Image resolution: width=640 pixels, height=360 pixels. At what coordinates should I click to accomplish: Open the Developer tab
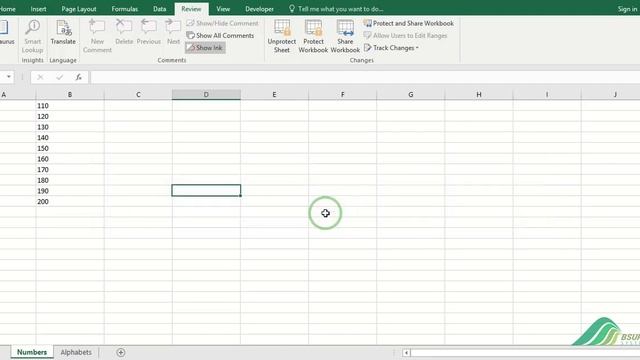coord(259,9)
